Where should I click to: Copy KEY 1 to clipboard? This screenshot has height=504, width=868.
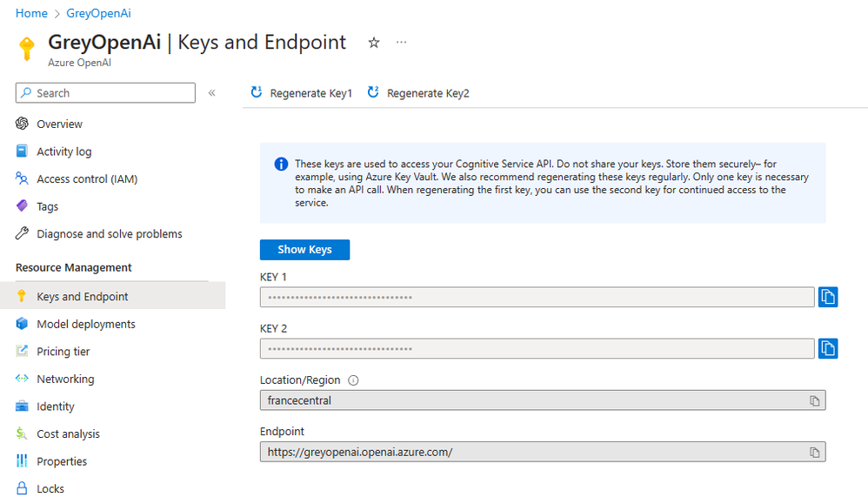828,297
